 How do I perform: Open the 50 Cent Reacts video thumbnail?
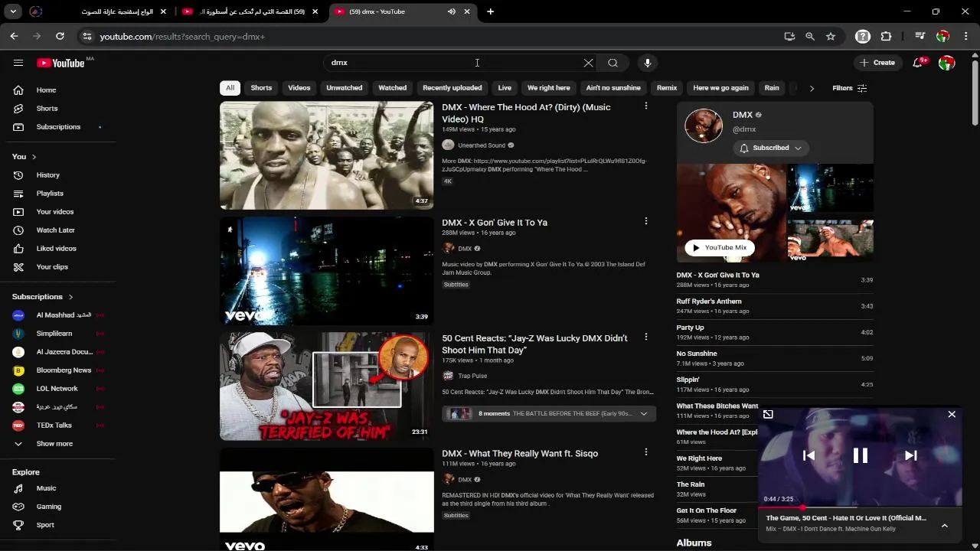tap(327, 386)
